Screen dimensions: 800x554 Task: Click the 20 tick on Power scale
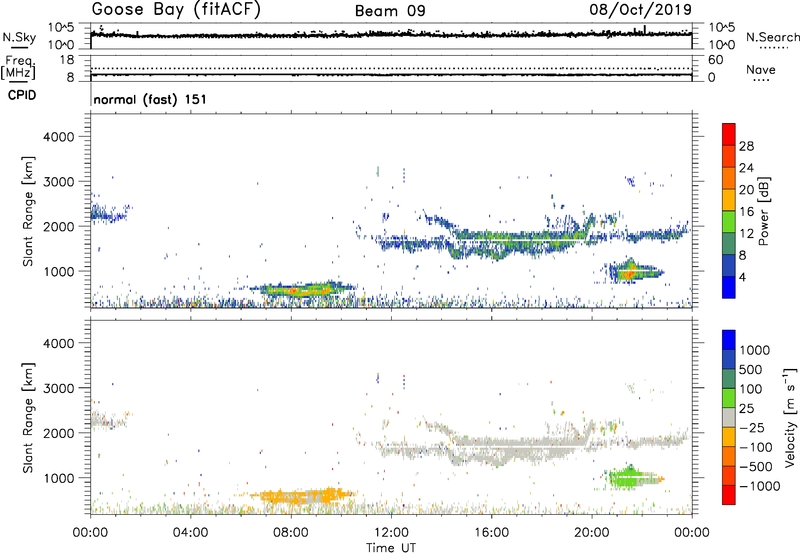pyautogui.click(x=746, y=190)
